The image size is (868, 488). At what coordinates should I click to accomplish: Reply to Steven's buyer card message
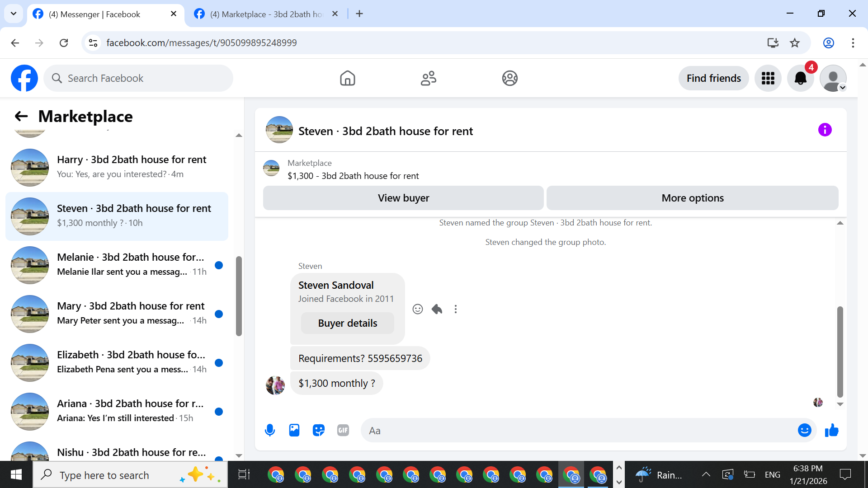tap(437, 309)
